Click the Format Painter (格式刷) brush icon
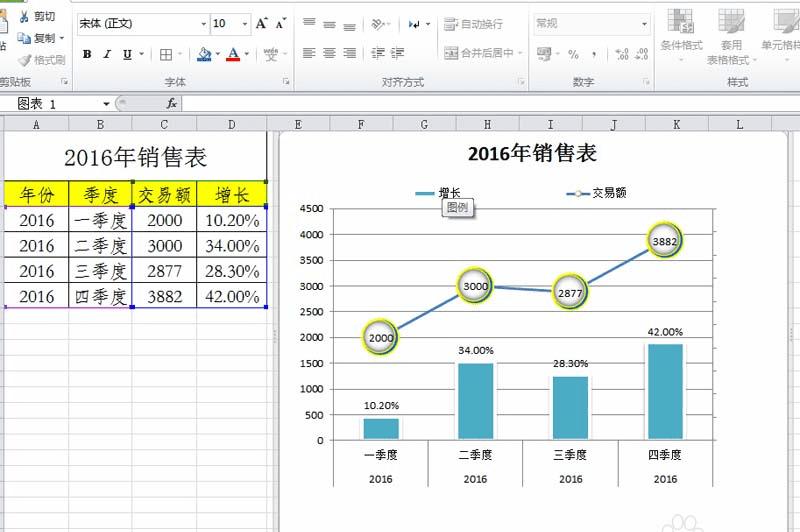Screen dimensions: 800x532 coord(24,60)
